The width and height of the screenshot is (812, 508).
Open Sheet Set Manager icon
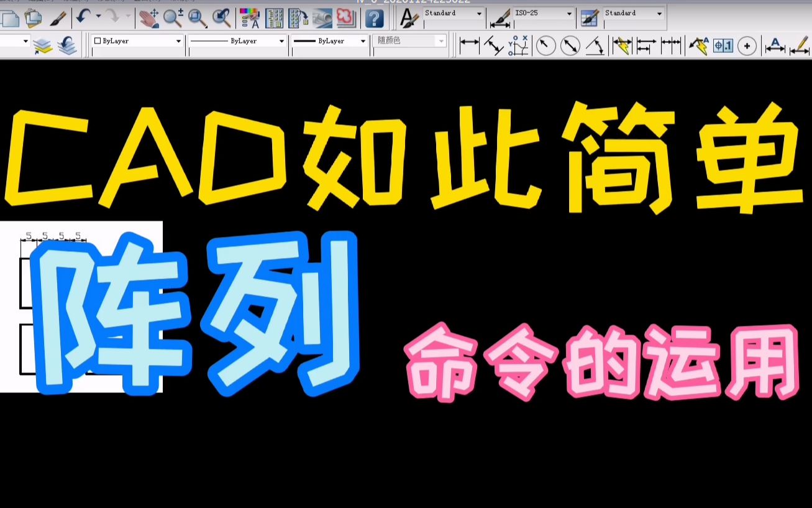322,19
